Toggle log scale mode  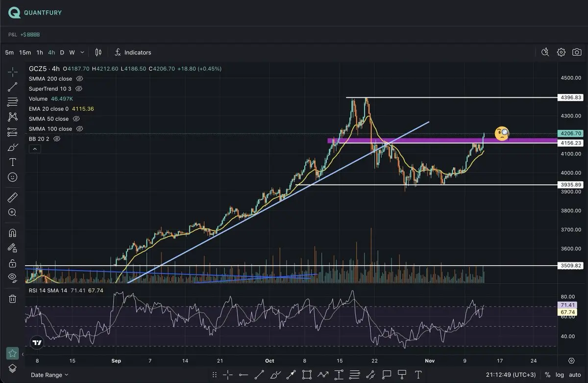(x=560, y=375)
